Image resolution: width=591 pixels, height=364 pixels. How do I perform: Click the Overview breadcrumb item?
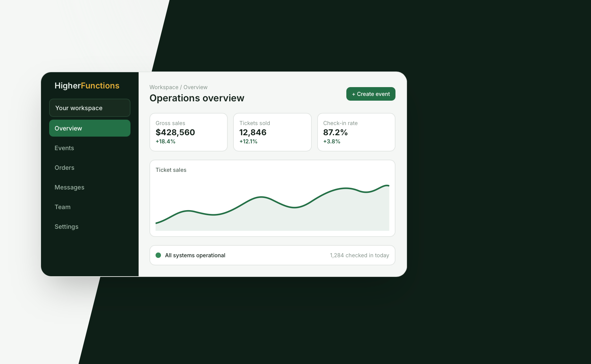[x=196, y=87]
